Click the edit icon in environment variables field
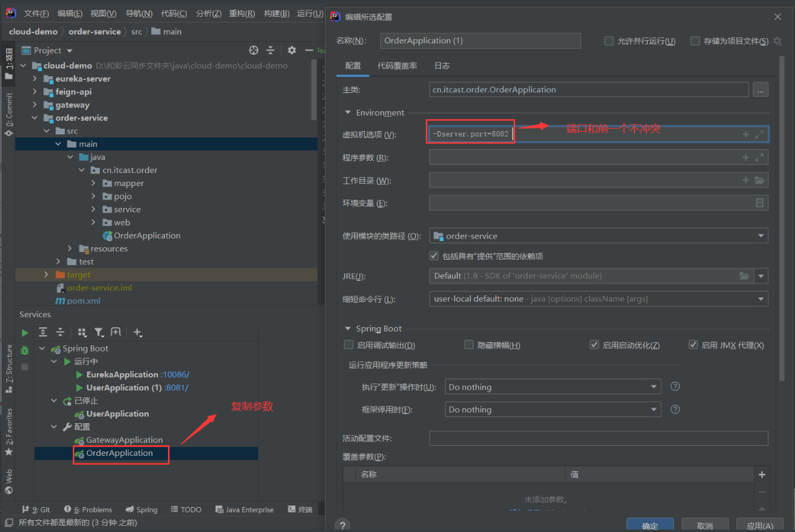795x532 pixels. pos(760,203)
